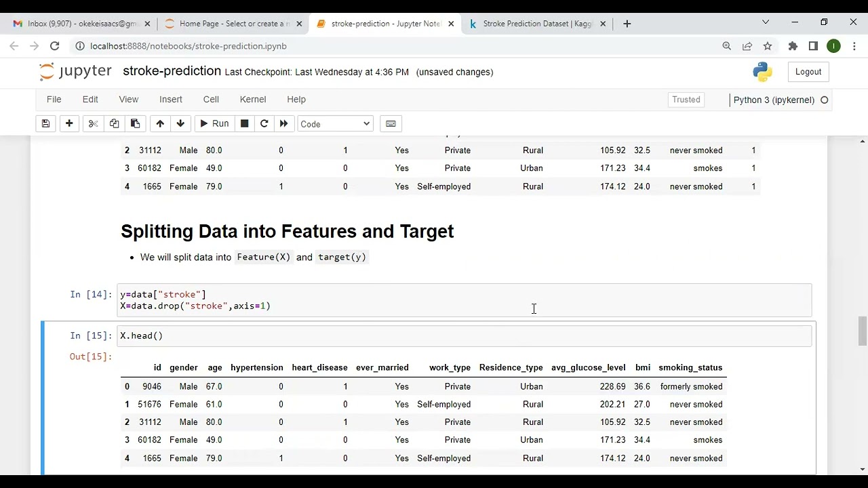Click the kernel idle status circle

pyautogui.click(x=825, y=100)
